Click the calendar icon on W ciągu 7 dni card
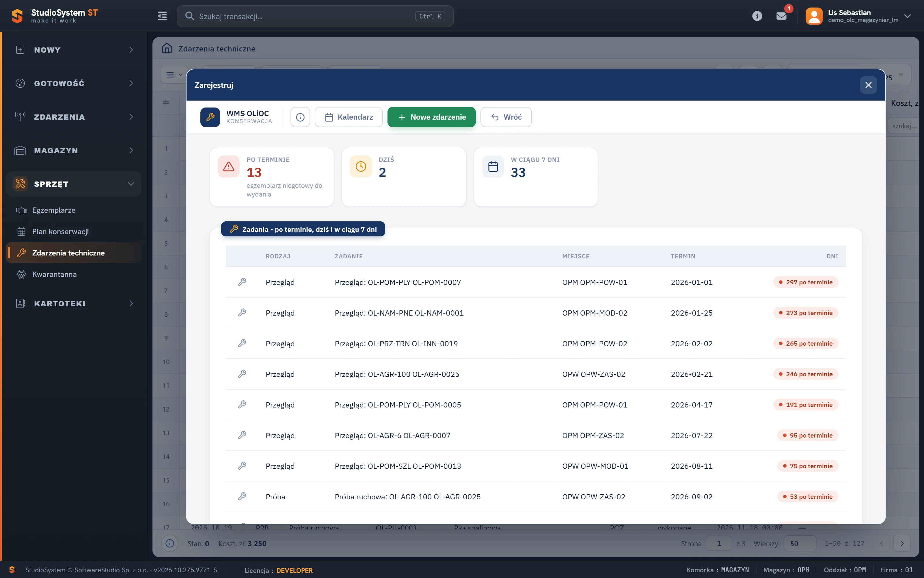 coord(493,166)
